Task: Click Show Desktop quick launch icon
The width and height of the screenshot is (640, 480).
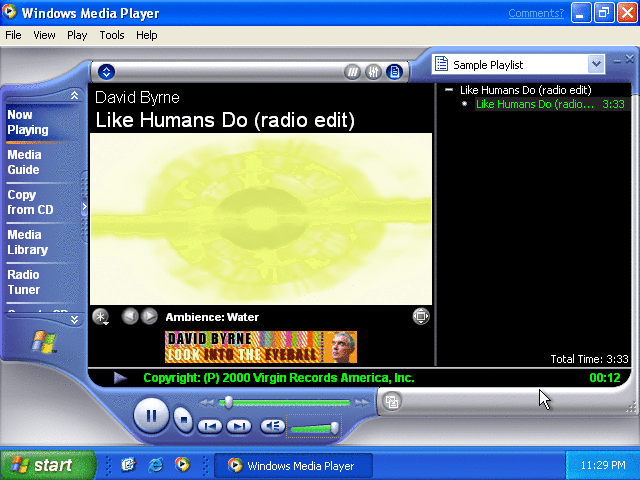Action: pyautogui.click(x=128, y=465)
